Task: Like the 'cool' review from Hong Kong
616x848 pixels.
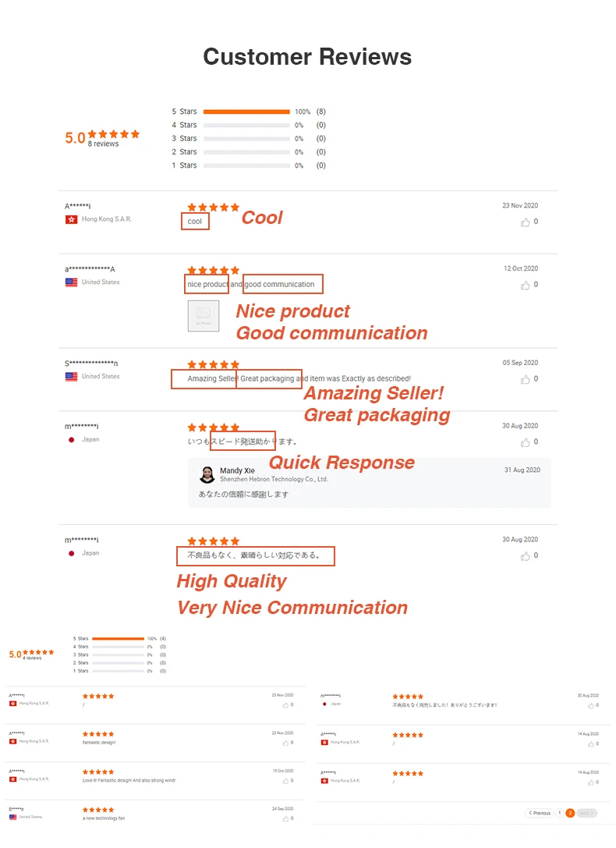Action: [x=526, y=222]
